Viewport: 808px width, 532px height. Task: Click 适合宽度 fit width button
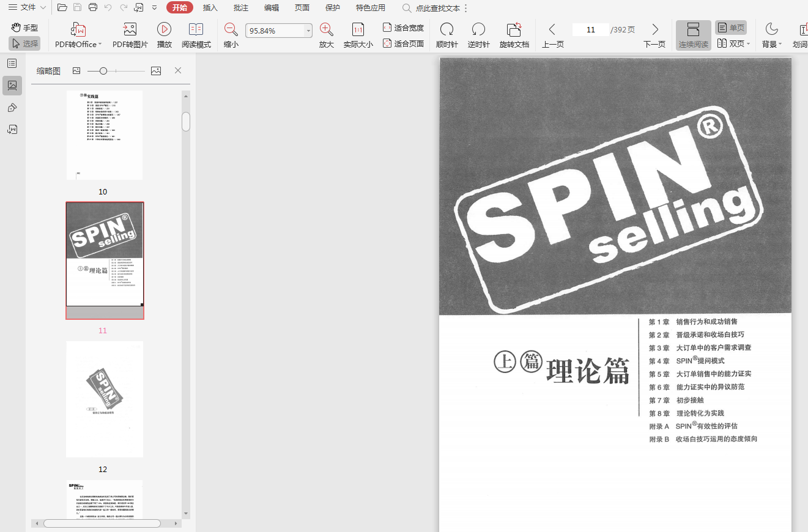403,28
